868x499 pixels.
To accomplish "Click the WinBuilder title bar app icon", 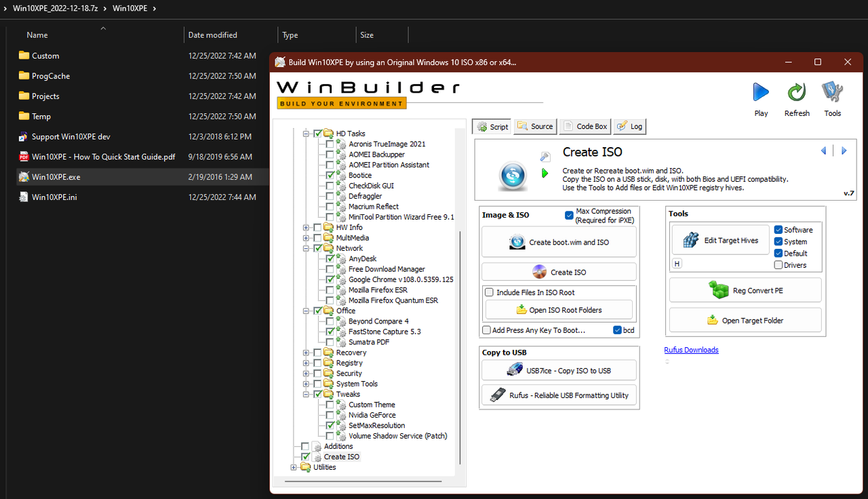I will point(280,62).
